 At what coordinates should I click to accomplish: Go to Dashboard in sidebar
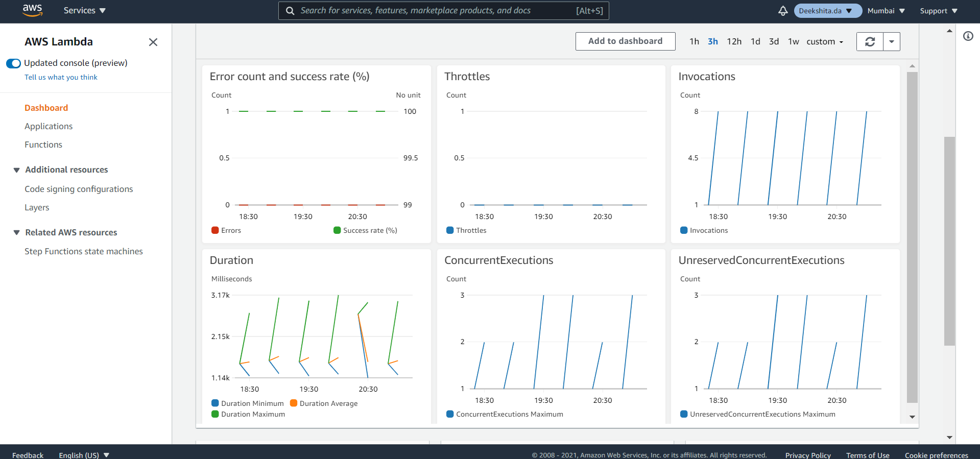coord(46,108)
